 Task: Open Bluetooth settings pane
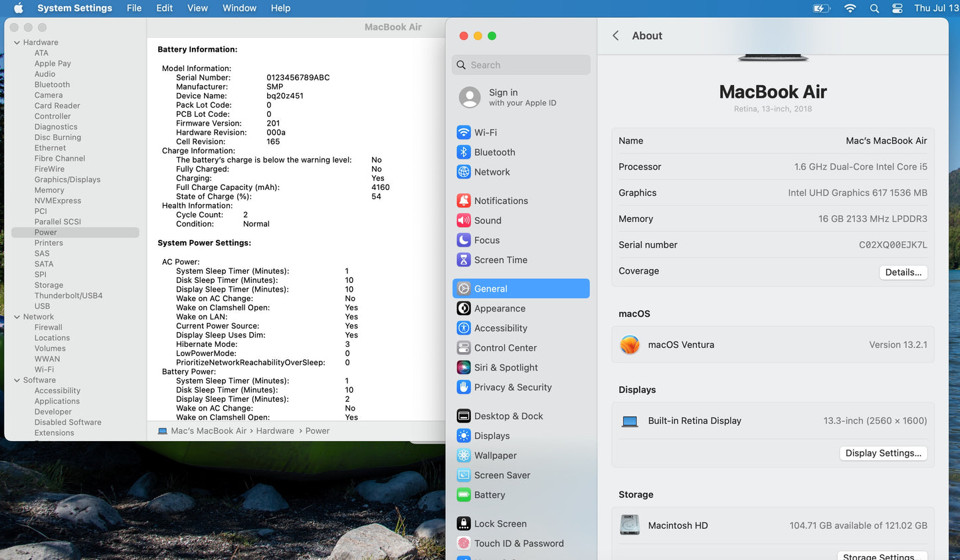tap(494, 152)
